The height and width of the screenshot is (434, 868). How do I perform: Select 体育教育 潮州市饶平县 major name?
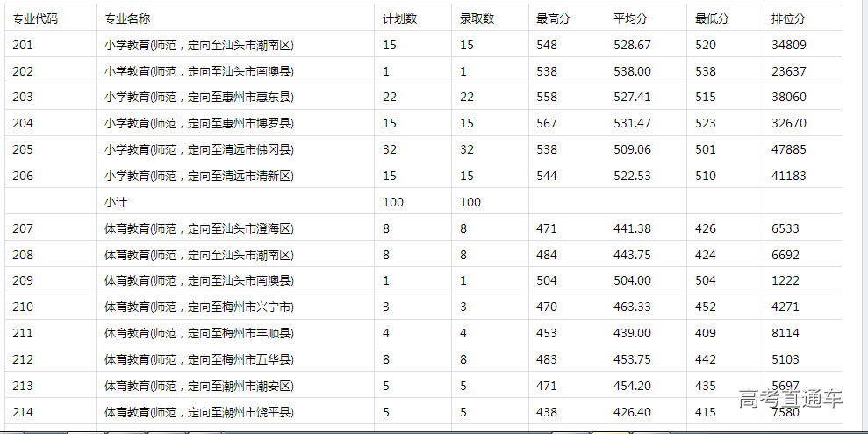[198, 412]
